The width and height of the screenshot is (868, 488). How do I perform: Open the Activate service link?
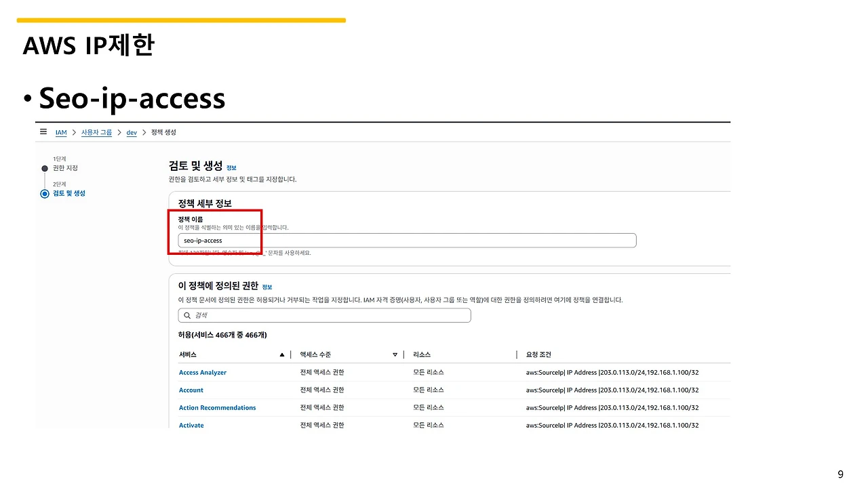point(191,426)
